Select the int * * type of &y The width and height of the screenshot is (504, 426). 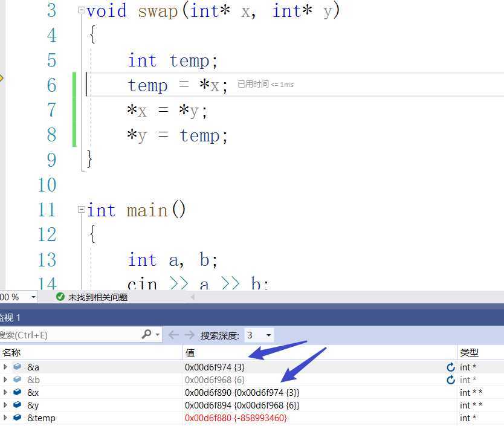point(471,405)
